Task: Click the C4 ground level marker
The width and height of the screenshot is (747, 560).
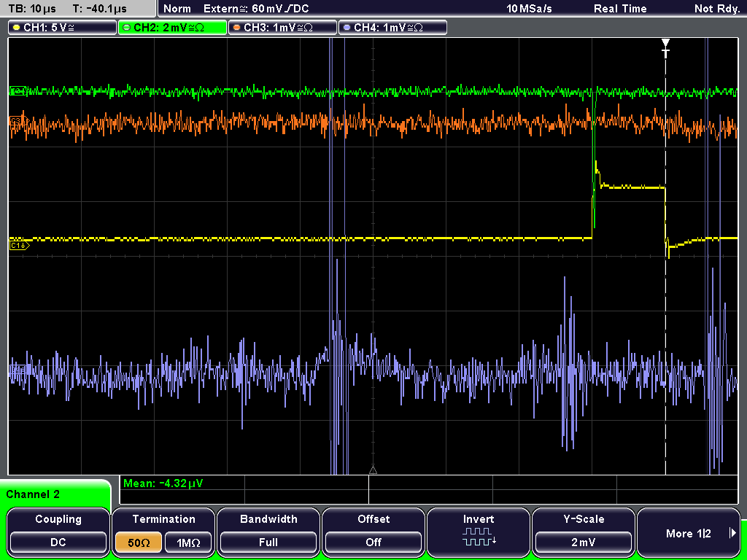Action: 18,370
